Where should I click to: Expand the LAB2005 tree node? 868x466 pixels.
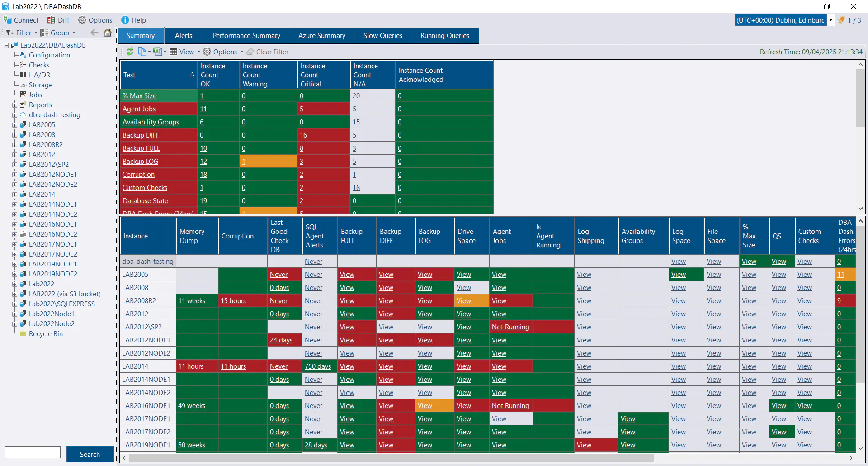(14, 124)
